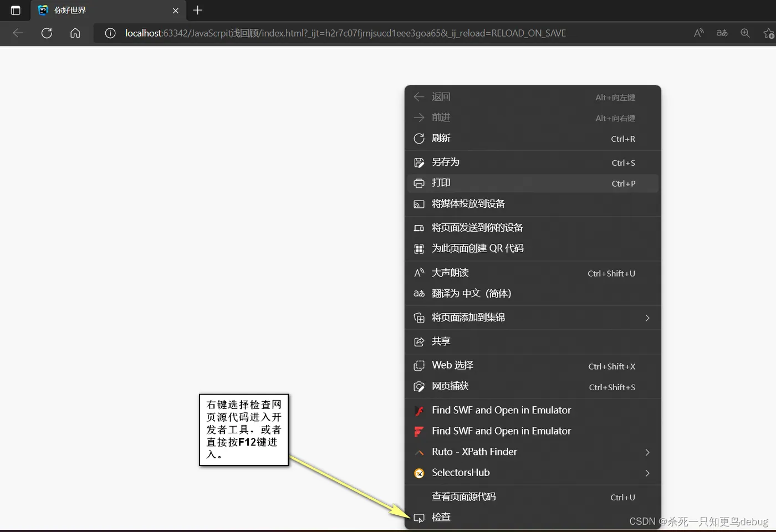Select 将媒体投放到设备 menu entry
776x532 pixels.
(533, 204)
